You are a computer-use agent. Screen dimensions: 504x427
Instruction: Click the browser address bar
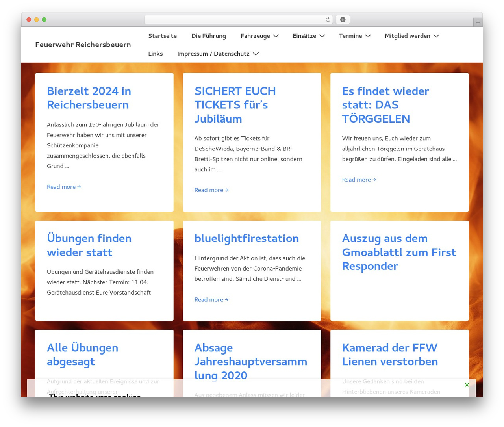click(239, 20)
